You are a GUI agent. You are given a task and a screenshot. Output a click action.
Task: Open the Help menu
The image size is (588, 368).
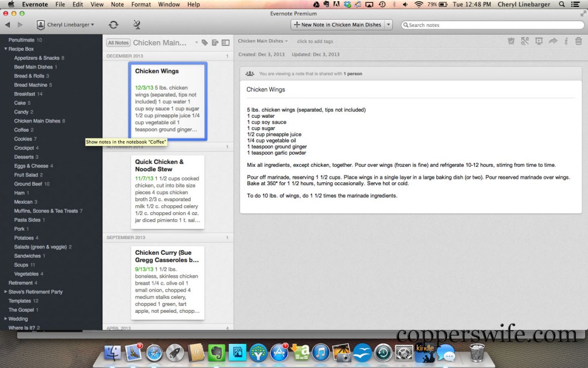click(194, 5)
